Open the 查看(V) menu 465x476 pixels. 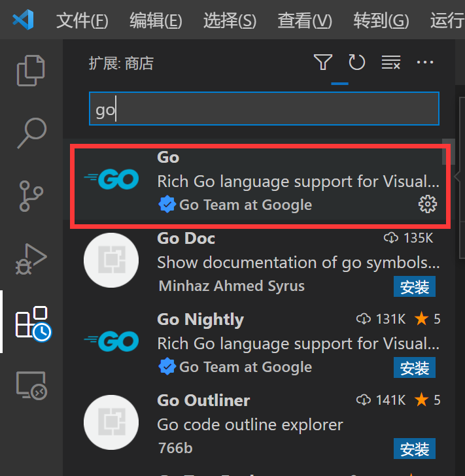305,21
